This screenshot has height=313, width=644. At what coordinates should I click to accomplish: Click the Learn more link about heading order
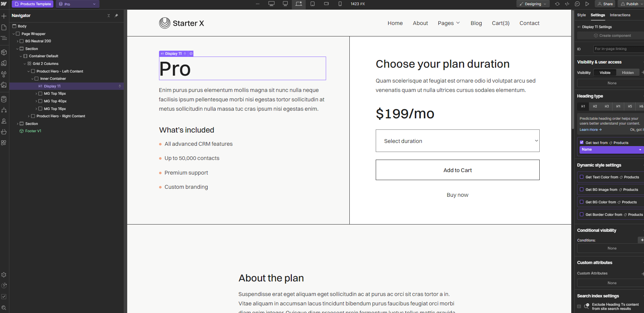point(590,129)
